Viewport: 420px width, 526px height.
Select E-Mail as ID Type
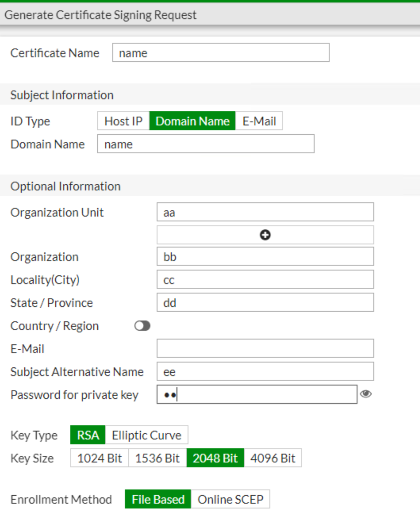coord(258,121)
